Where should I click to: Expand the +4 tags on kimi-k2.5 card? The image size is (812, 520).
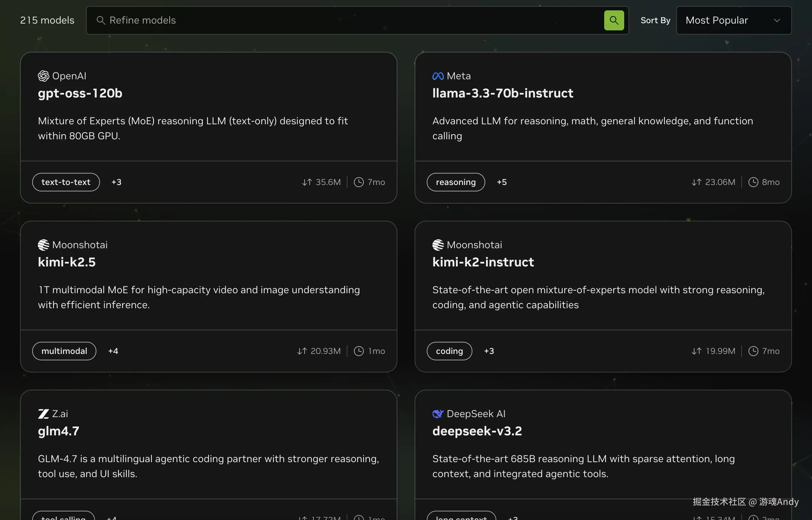(x=113, y=351)
